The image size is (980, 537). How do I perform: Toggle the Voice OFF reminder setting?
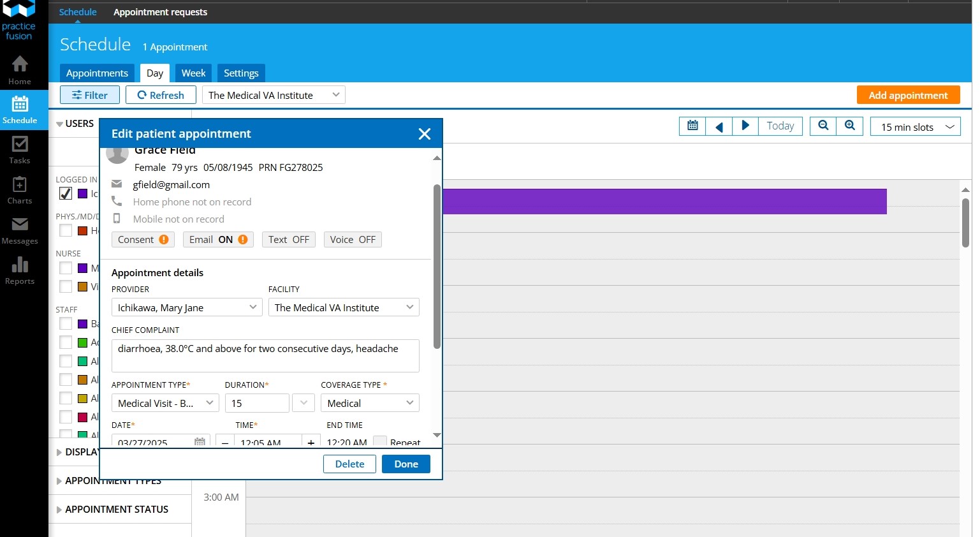coord(353,239)
